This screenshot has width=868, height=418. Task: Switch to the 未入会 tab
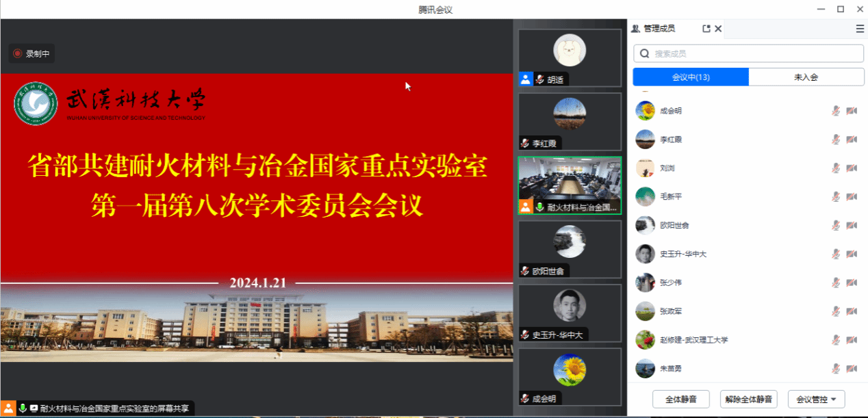point(806,77)
